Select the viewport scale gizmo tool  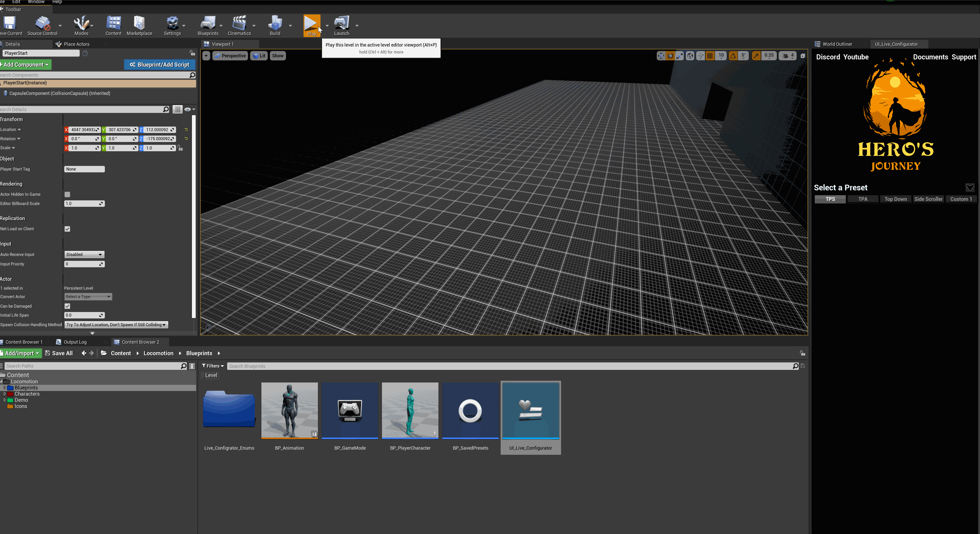pyautogui.click(x=680, y=56)
